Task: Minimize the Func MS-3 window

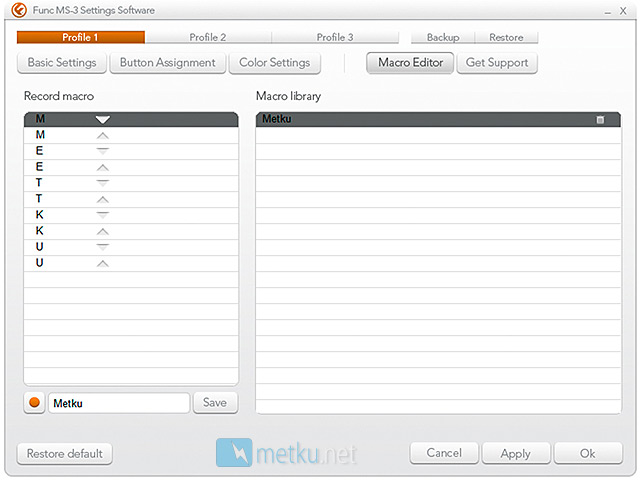Action: coord(608,12)
